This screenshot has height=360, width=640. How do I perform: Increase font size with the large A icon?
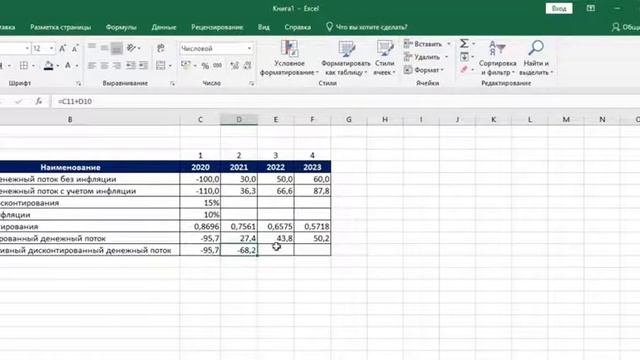point(62,49)
